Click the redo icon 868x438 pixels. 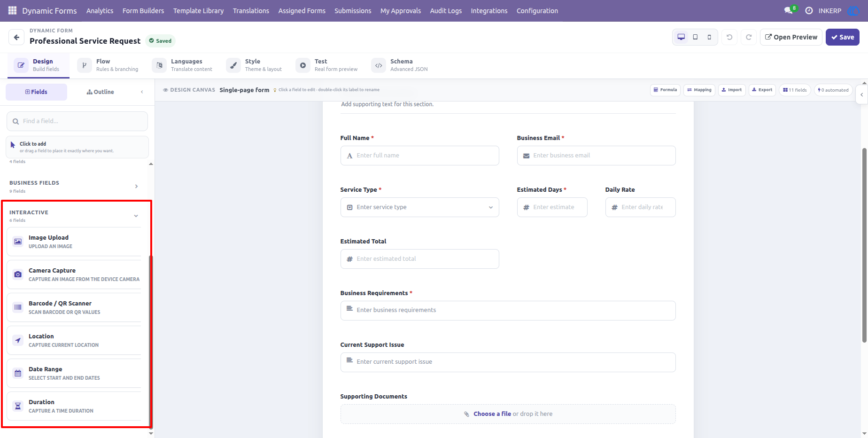(749, 37)
